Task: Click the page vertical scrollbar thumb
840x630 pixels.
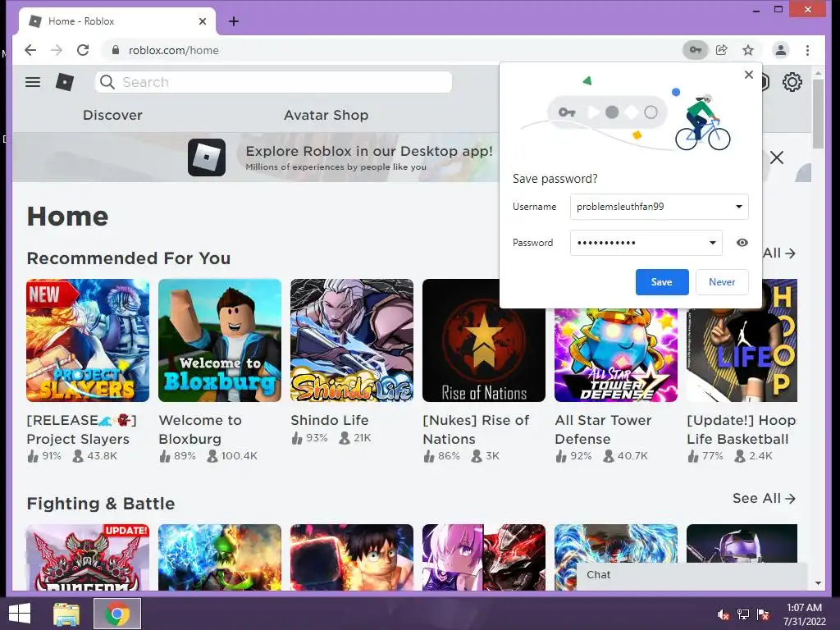Action: click(x=818, y=112)
